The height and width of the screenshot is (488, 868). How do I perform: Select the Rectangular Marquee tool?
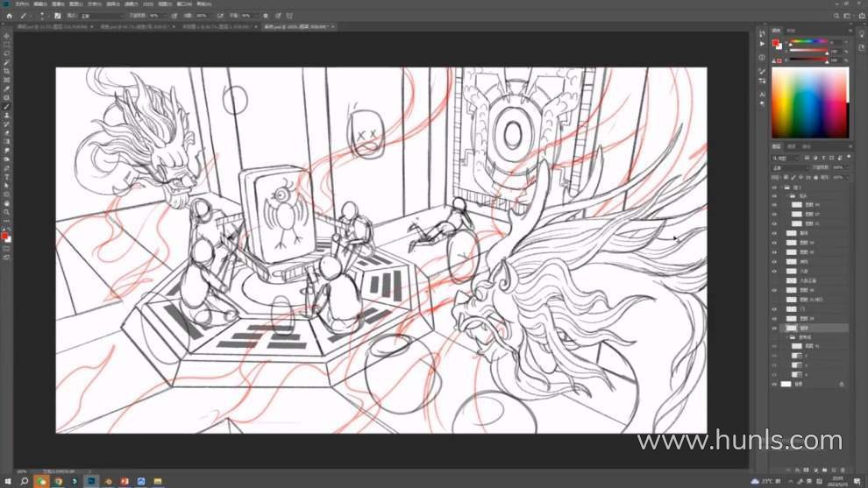tap(7, 45)
